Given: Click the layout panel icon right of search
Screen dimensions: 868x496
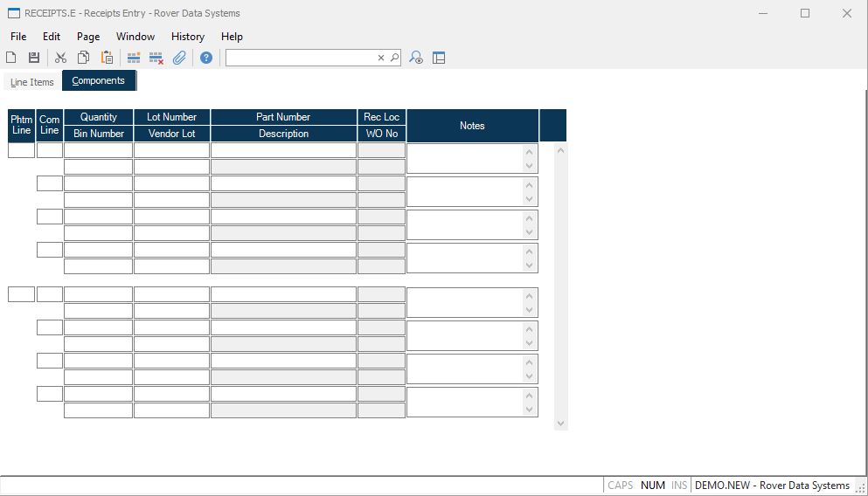Looking at the screenshot, I should (x=439, y=58).
